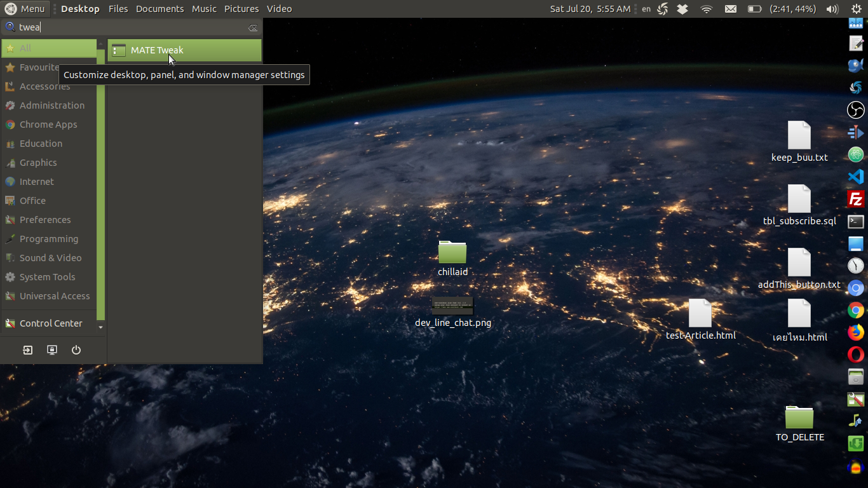Clear the menu search field

tap(252, 27)
